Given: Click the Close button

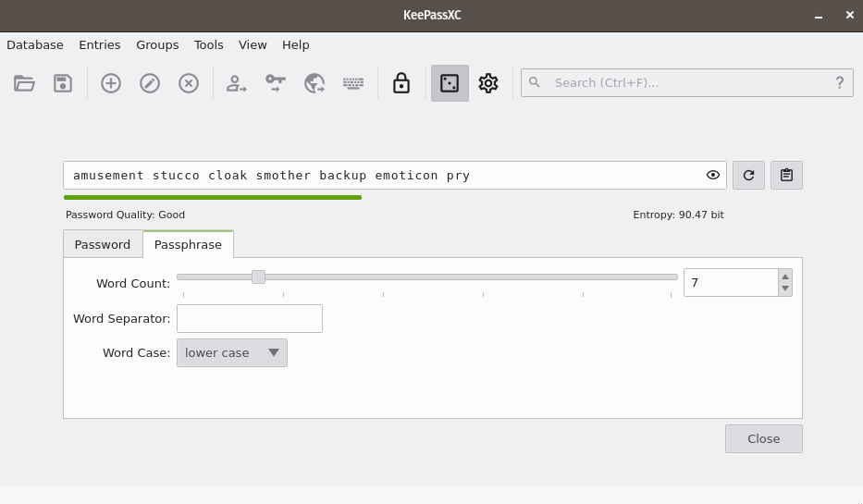Looking at the screenshot, I should 763,438.
